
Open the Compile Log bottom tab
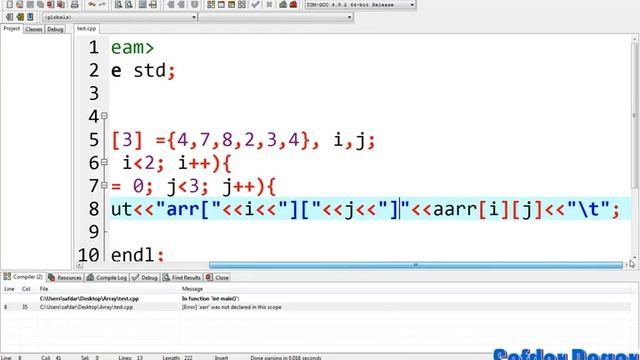click(107, 278)
